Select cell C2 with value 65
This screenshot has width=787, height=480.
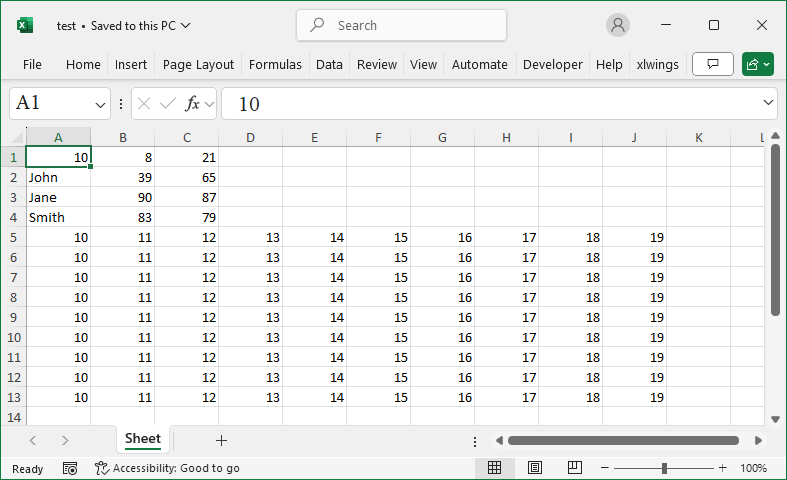(187, 177)
